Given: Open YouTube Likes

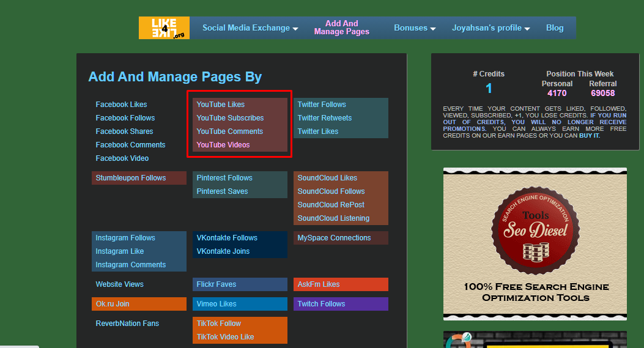Looking at the screenshot, I should (x=221, y=105).
